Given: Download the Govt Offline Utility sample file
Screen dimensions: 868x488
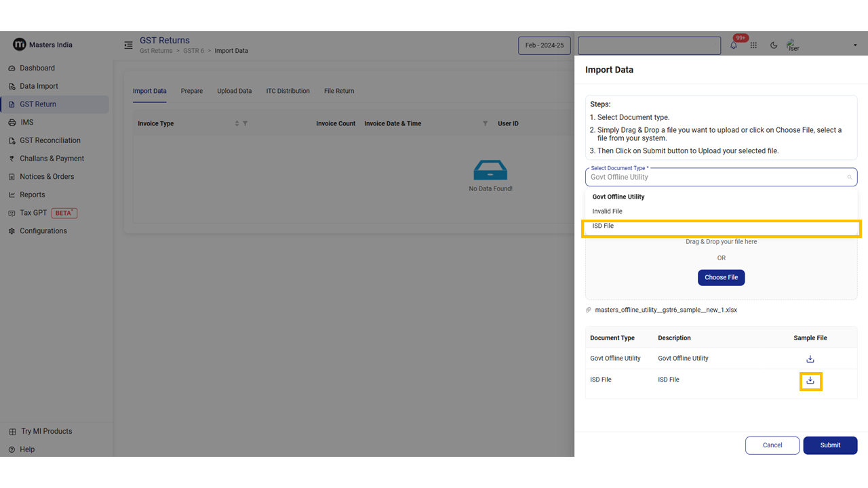Looking at the screenshot, I should 810,359.
